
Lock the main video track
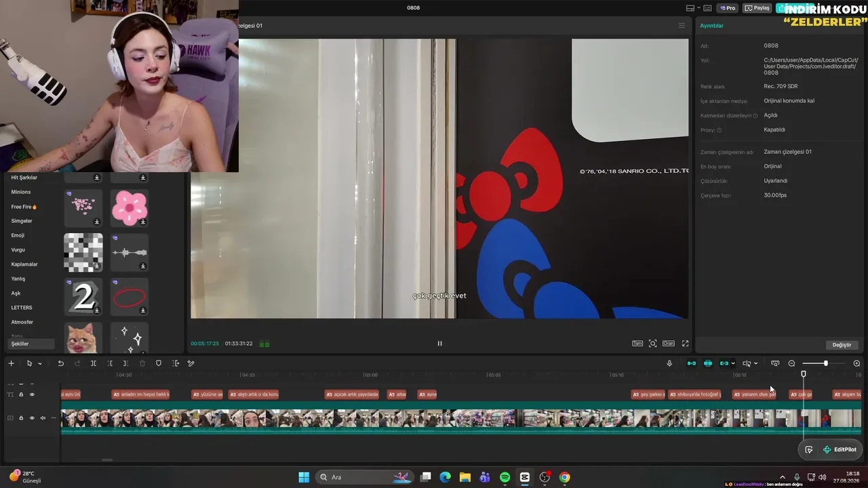click(21, 418)
